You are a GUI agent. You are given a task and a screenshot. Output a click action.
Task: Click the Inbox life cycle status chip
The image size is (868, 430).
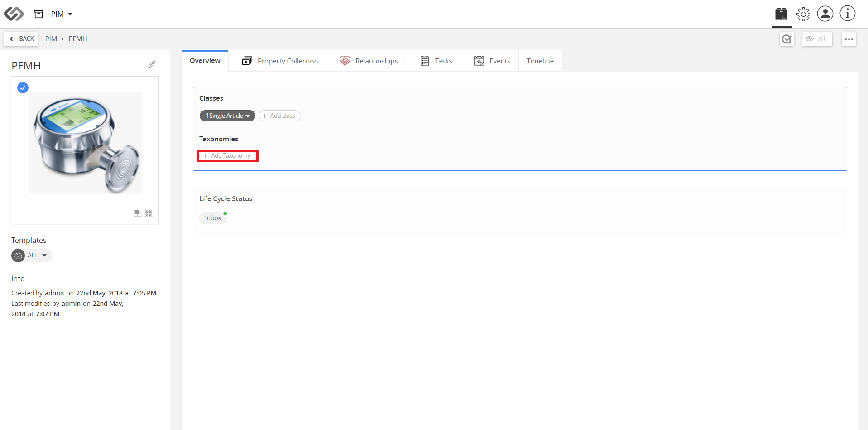tap(213, 218)
